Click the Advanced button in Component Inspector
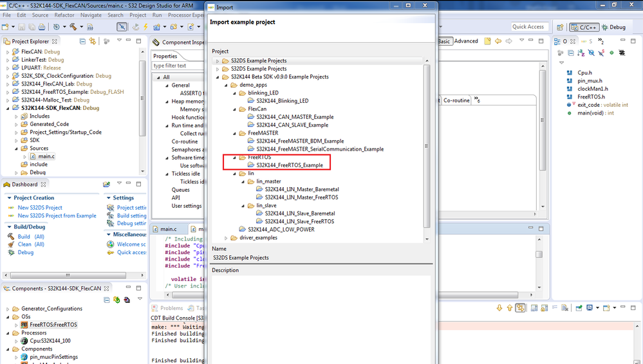Image resolution: width=643 pixels, height=364 pixels. [x=466, y=41]
